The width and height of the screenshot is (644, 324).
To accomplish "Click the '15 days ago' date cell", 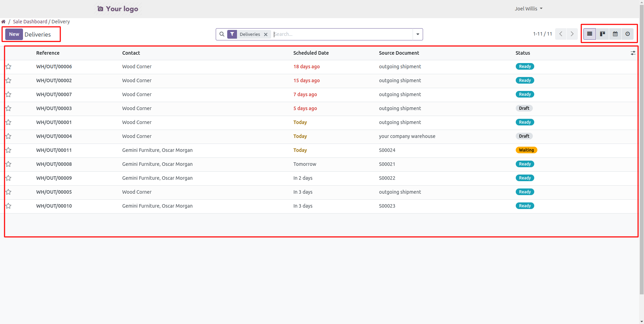I will [306, 80].
